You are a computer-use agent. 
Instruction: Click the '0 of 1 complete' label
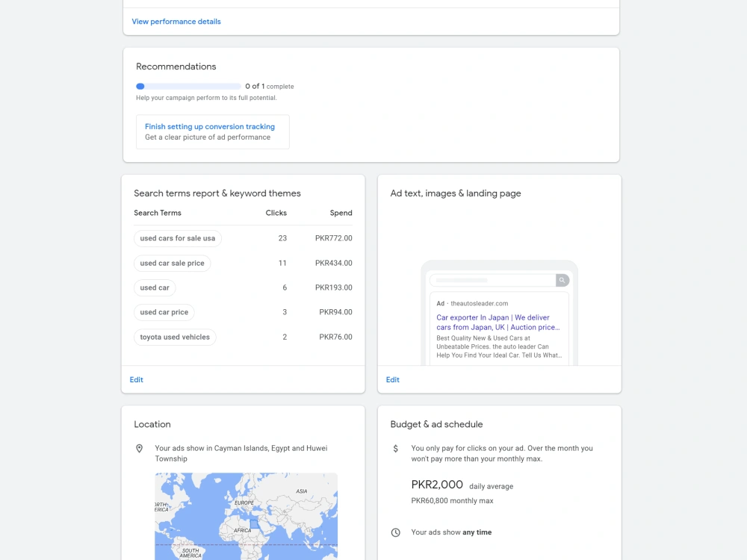pos(270,86)
